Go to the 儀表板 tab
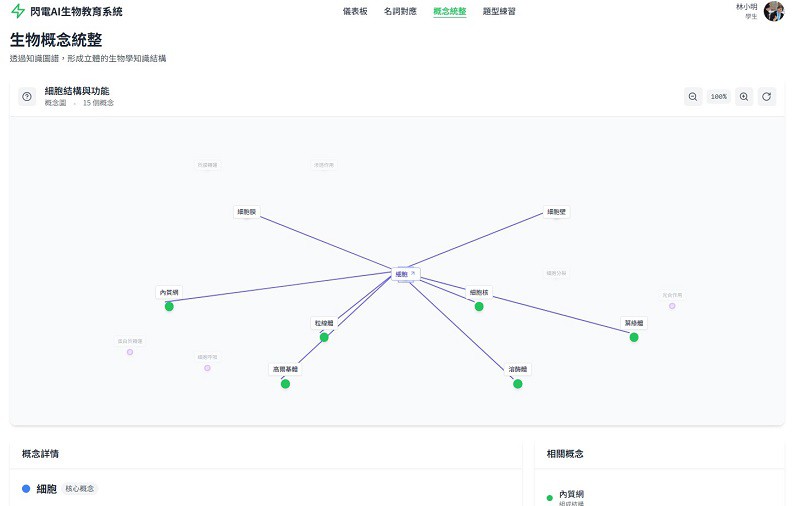 (355, 12)
